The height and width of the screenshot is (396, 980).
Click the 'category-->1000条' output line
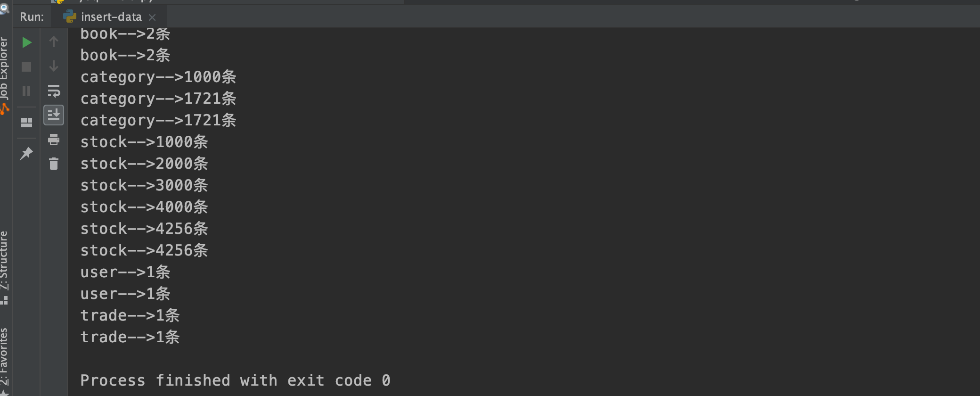click(x=158, y=77)
